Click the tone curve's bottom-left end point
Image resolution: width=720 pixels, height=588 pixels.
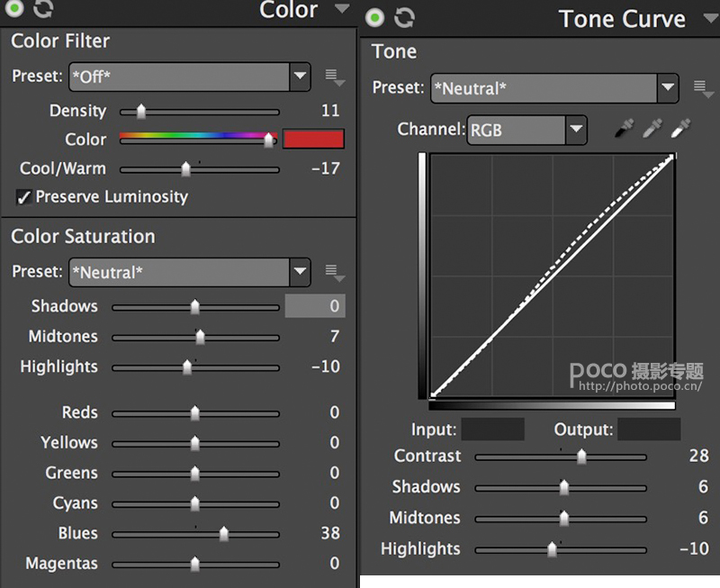433,394
